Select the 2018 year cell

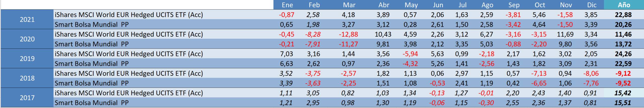[x=27, y=78]
